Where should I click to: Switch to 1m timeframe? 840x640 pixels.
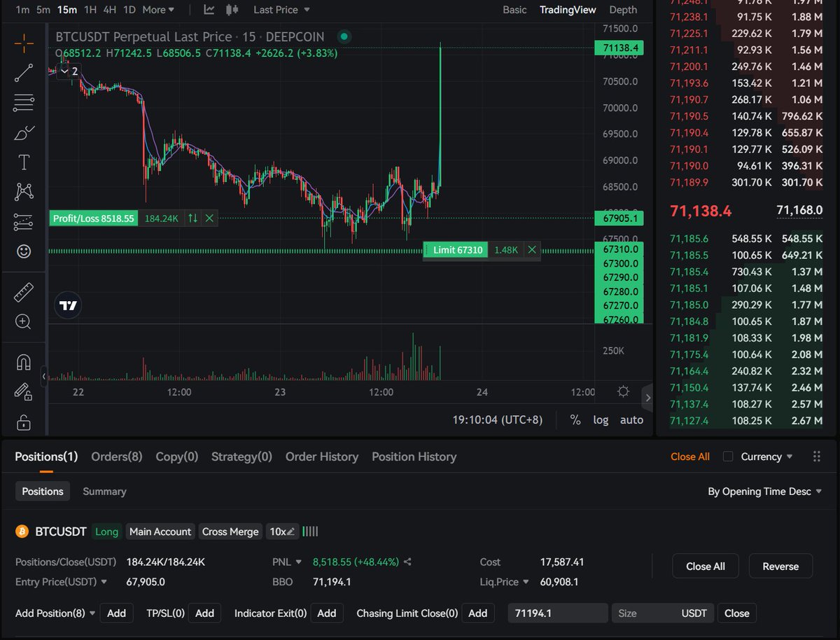pyautogui.click(x=22, y=10)
